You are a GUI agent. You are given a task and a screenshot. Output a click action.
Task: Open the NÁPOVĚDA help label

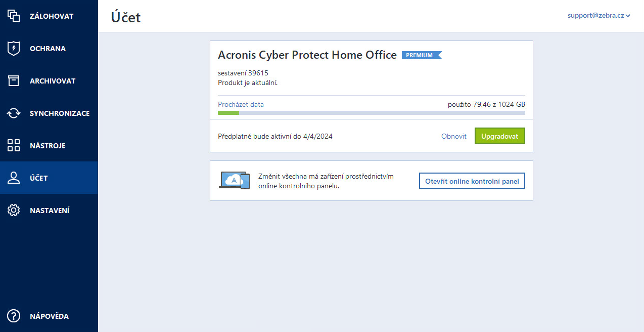(49, 316)
